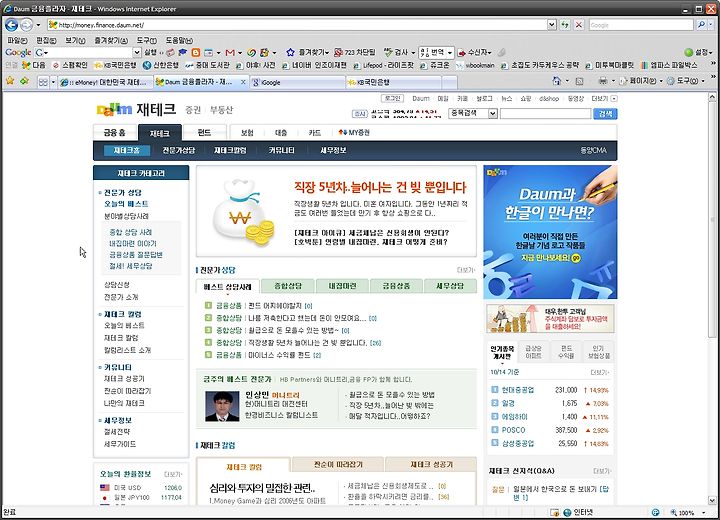Click the Daum 한글 blue banner ad
This screenshot has height=520, width=720.
click(550, 232)
